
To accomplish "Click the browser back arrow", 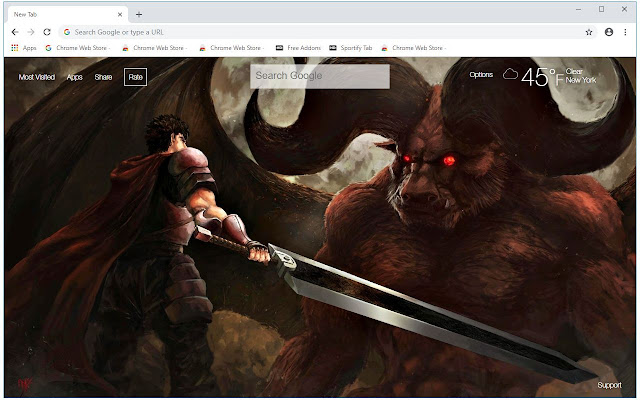I will [x=15, y=32].
